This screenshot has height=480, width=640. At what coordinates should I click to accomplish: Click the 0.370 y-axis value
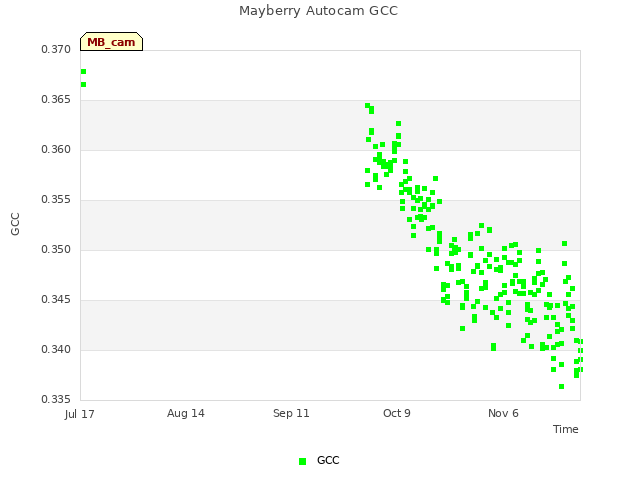coord(56,49)
